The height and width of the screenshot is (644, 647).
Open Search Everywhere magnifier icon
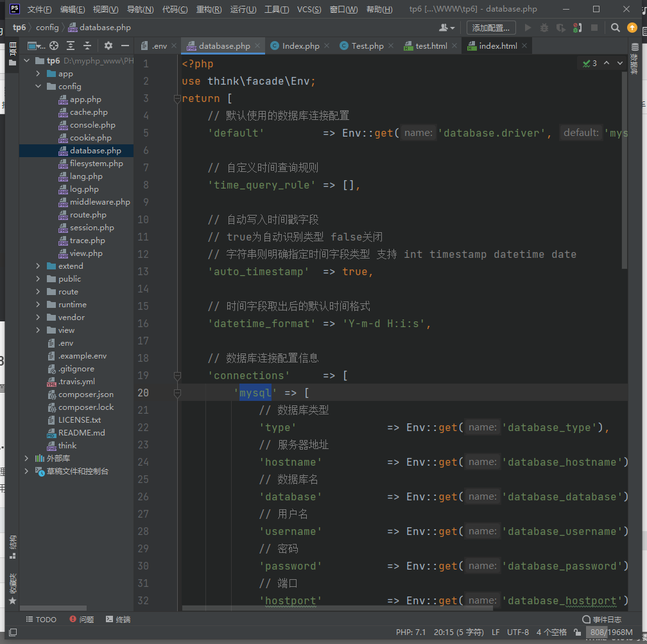pos(615,28)
